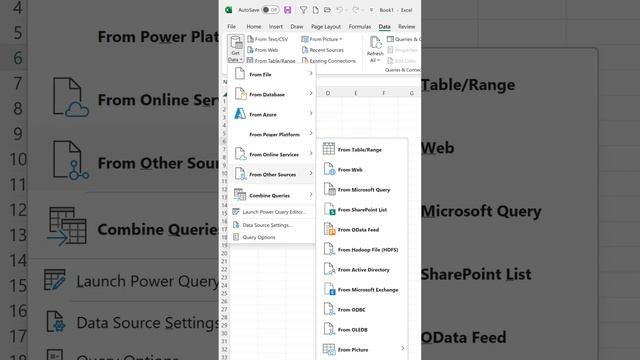Open Query Options
Screen dimensions: 640x360
point(271,237)
